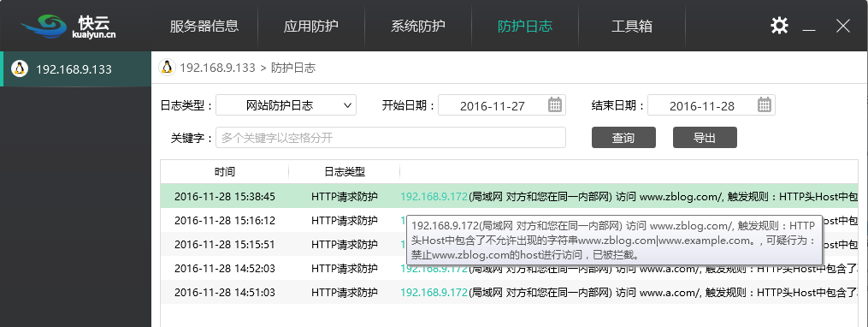Open the 系统防护 tab
The image size is (868, 327).
pos(418,26)
